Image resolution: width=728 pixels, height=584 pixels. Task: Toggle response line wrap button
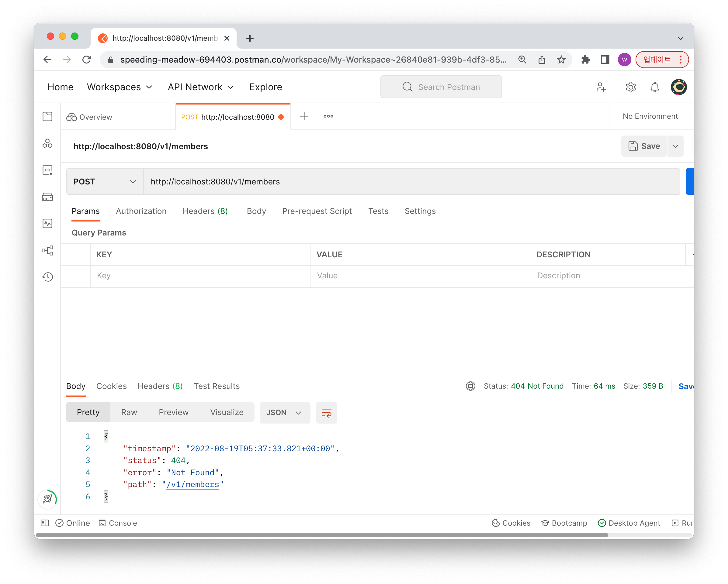click(x=326, y=412)
